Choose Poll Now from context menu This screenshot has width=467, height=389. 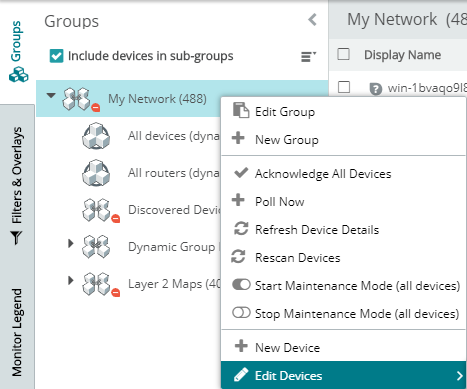pyautogui.click(x=343, y=202)
